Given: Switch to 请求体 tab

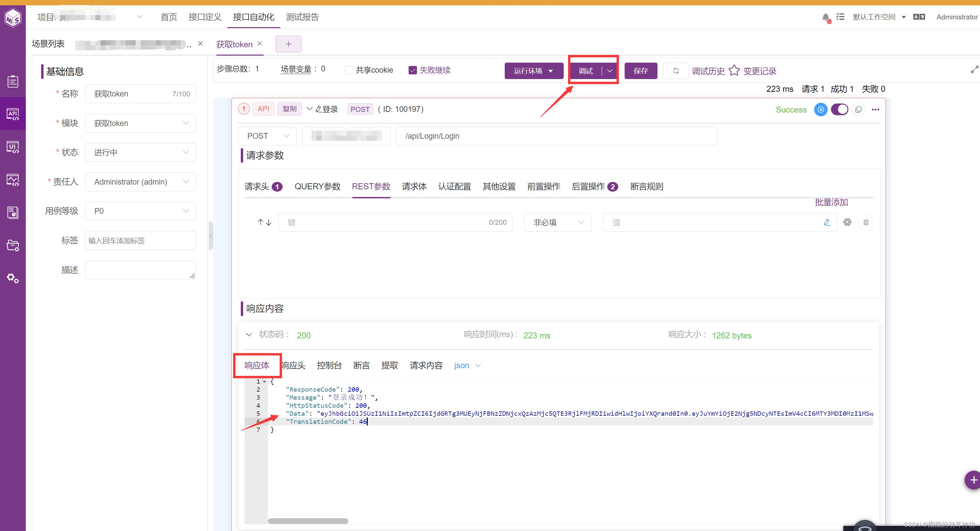Looking at the screenshot, I should tap(414, 187).
